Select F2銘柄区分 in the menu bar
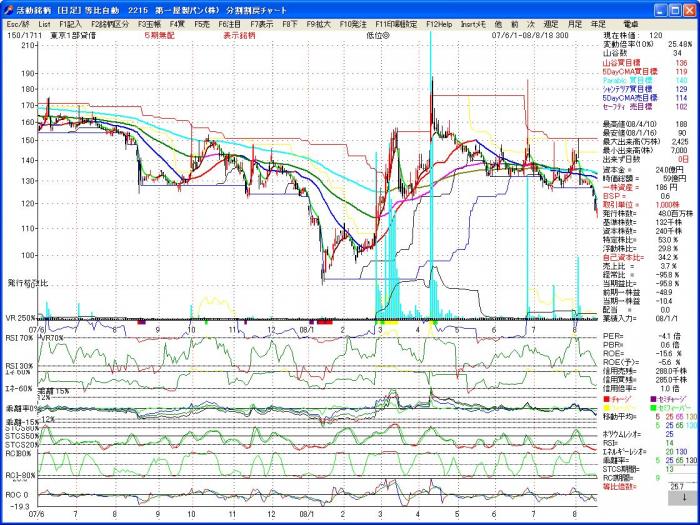Viewport: 700px width, 525px height. pos(110,24)
